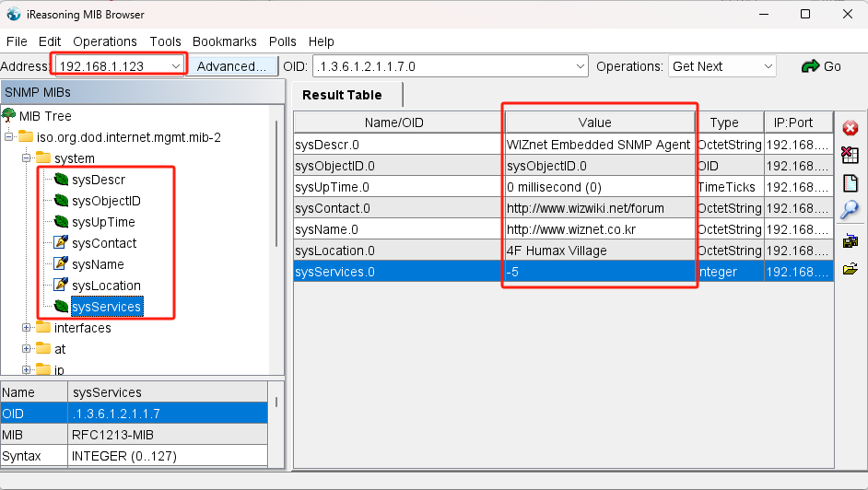Click the Advanced... button
The width and height of the screenshot is (868, 490).
click(231, 66)
